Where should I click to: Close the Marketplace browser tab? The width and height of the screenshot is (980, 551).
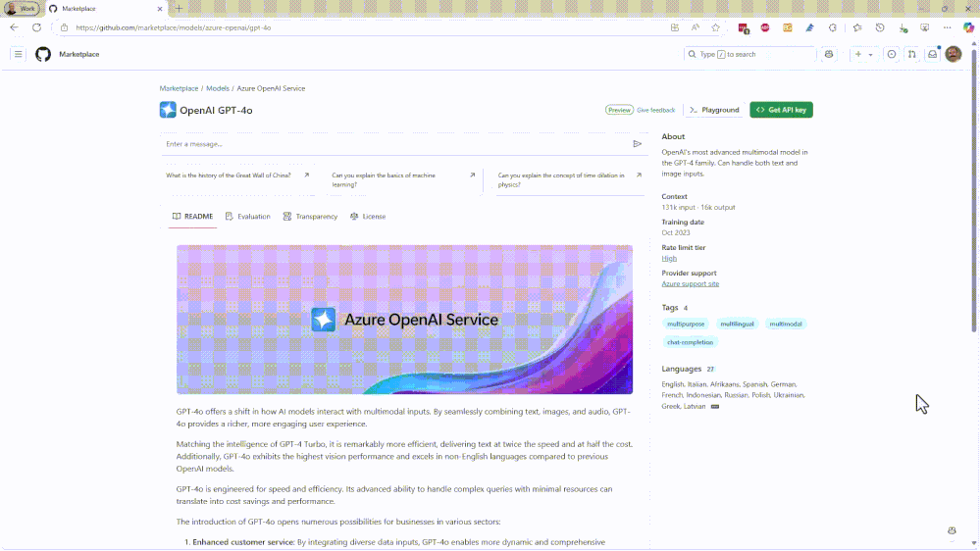[159, 9]
